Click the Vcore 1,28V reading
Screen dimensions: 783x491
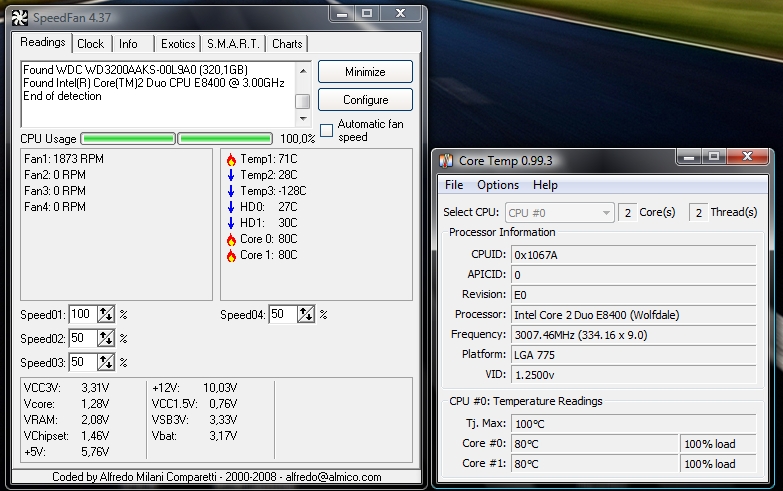click(66, 404)
